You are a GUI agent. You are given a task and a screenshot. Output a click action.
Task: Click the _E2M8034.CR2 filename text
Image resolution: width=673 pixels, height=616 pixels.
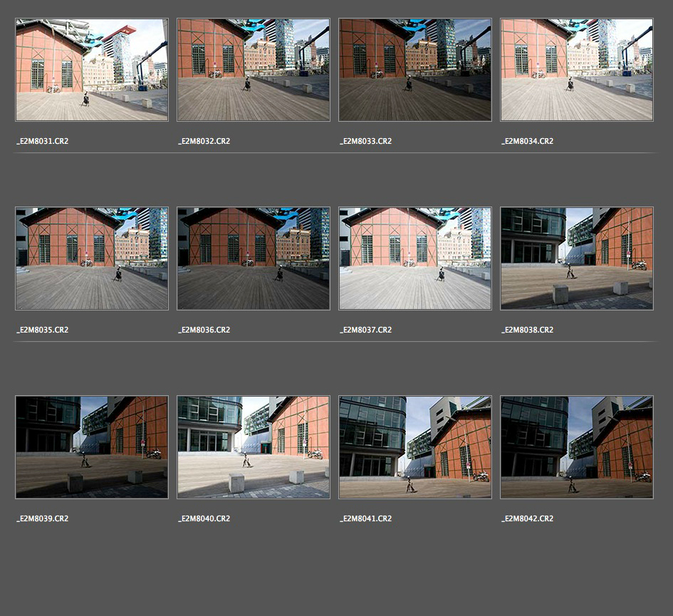[x=528, y=141]
